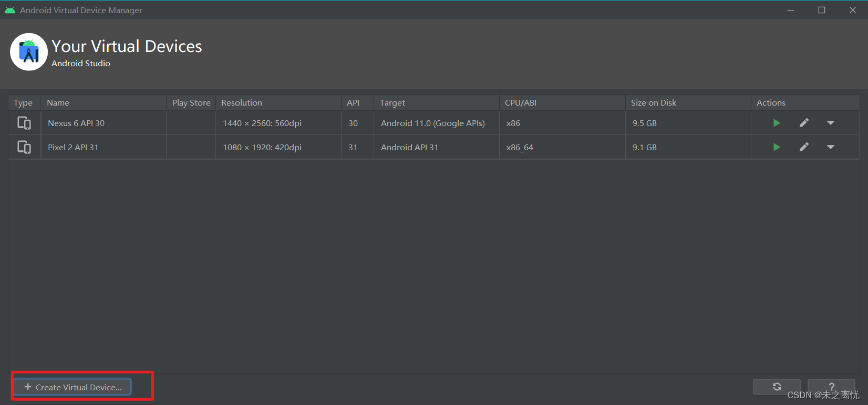Select the Pixel 2 API 31 name cell
This screenshot has width=868, height=405.
(x=104, y=147)
